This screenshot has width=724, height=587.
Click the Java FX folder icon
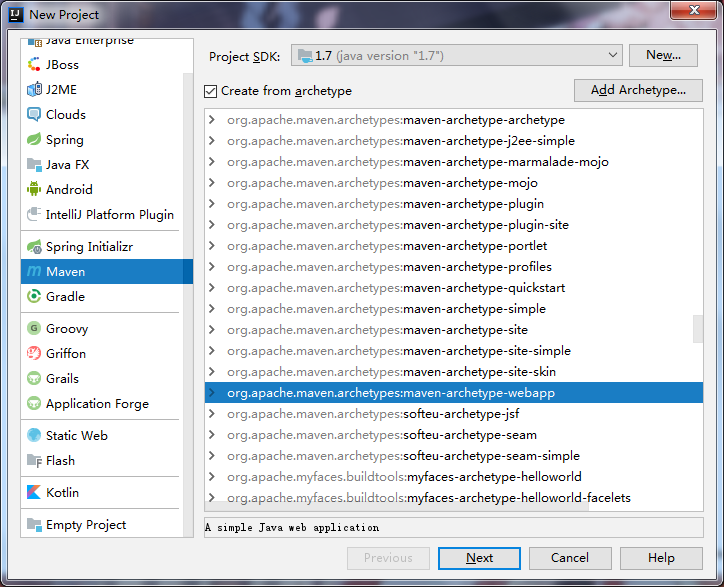coord(34,165)
